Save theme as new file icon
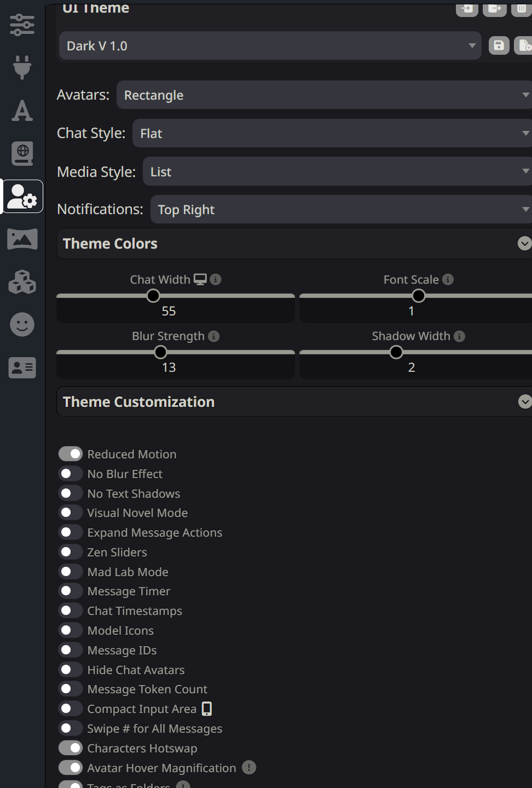 coord(523,45)
